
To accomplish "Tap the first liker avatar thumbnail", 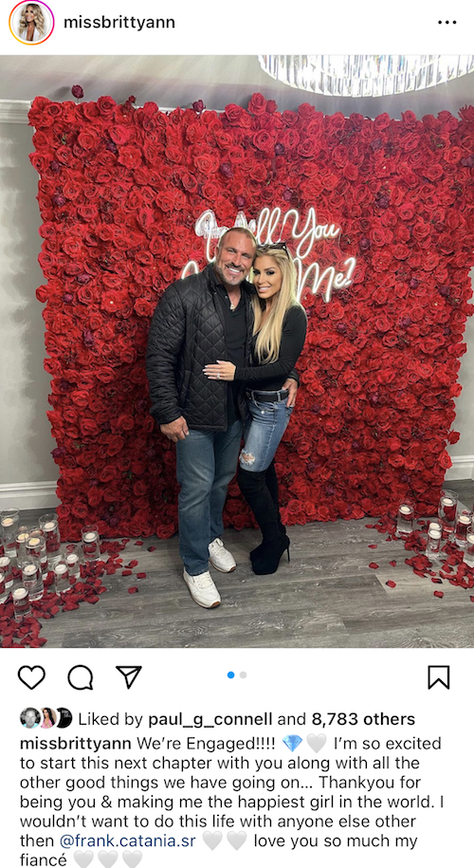I will click(x=29, y=718).
